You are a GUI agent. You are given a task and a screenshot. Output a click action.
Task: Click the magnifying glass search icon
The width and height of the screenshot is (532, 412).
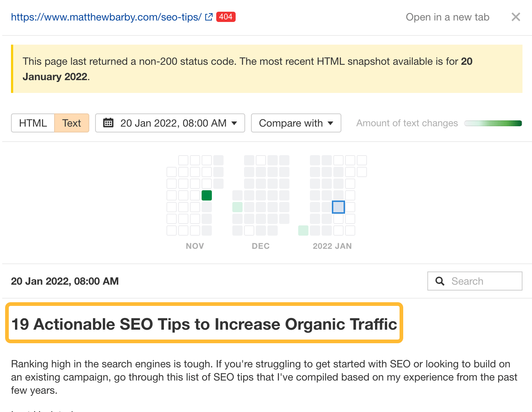(439, 281)
